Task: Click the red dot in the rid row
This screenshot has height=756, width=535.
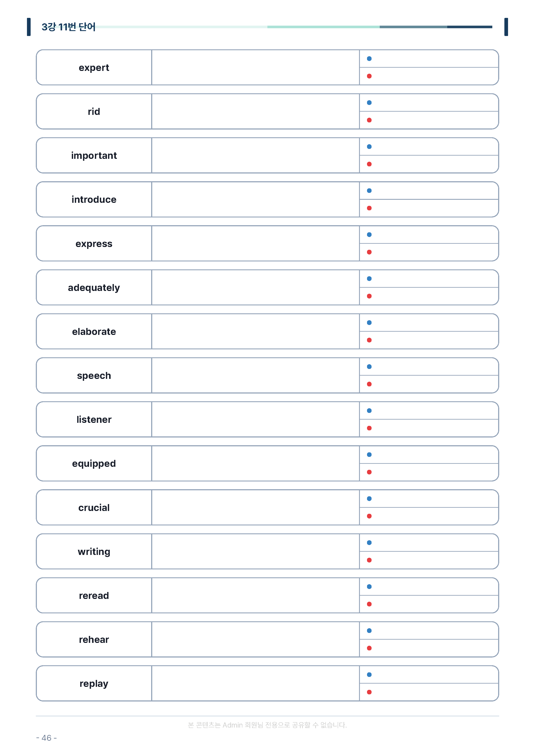Action: 369,120
